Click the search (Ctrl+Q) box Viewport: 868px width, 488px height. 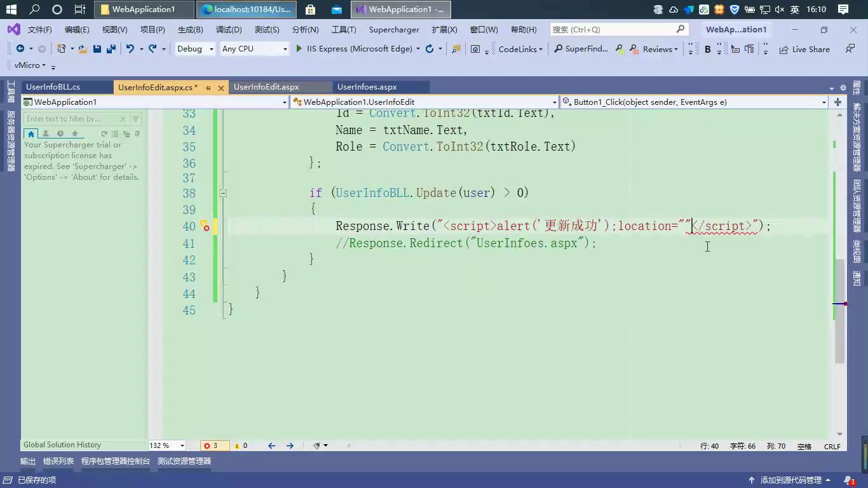pyautogui.click(x=619, y=29)
